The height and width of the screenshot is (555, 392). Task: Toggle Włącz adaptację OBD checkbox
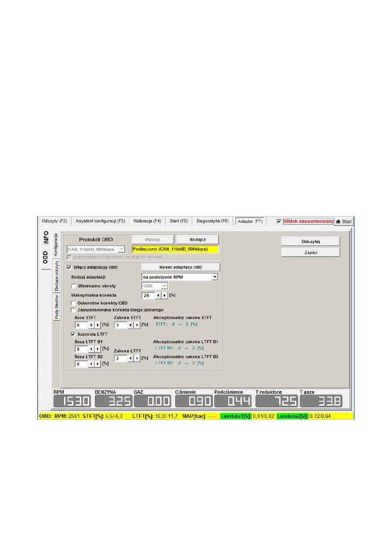tap(69, 267)
